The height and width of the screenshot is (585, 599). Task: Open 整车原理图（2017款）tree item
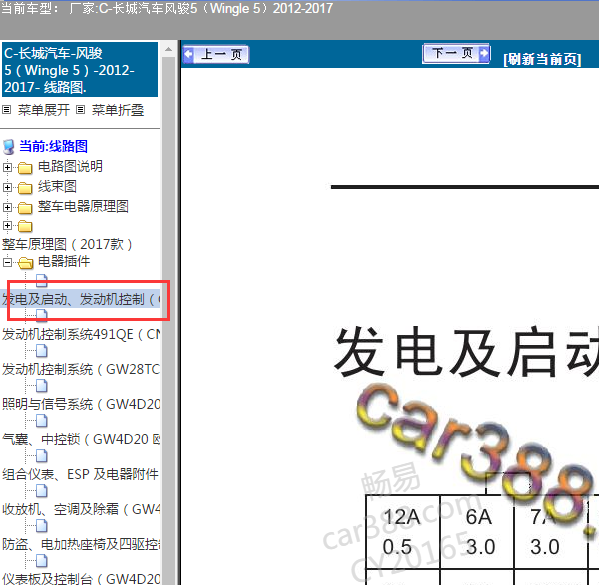click(67, 244)
